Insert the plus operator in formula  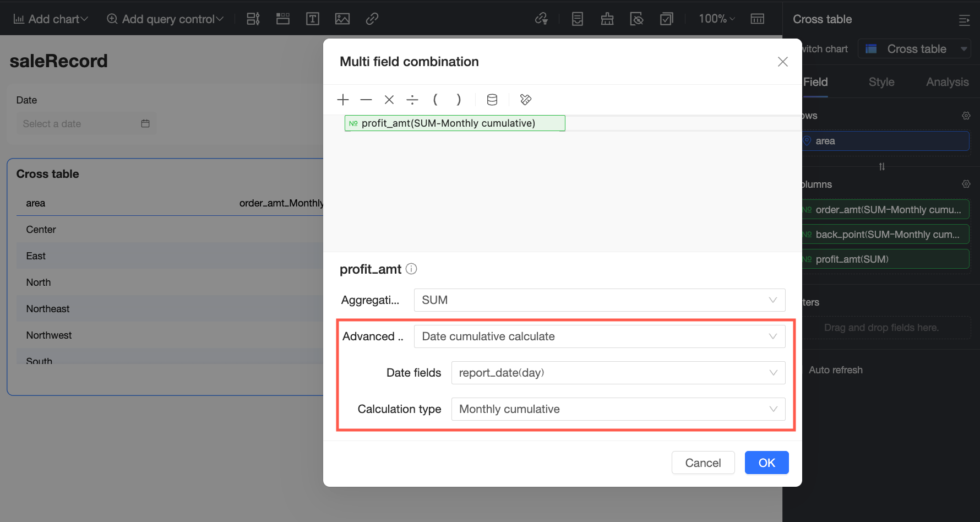[343, 100]
